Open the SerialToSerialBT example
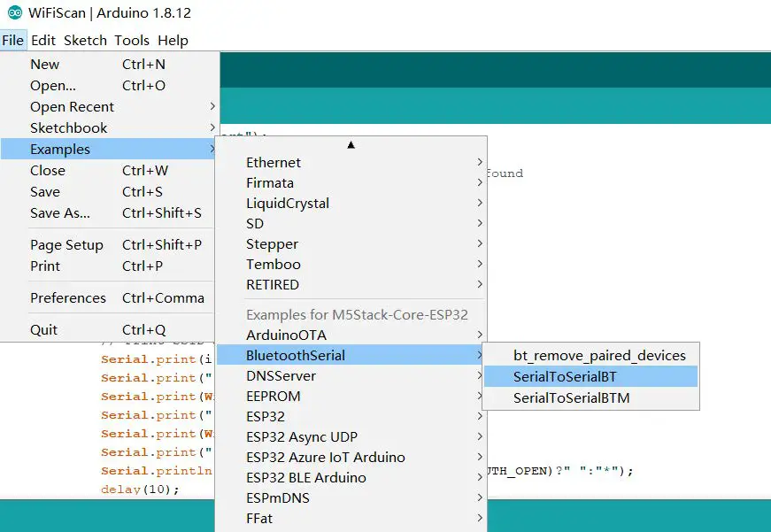This screenshot has width=771, height=532. 590,376
